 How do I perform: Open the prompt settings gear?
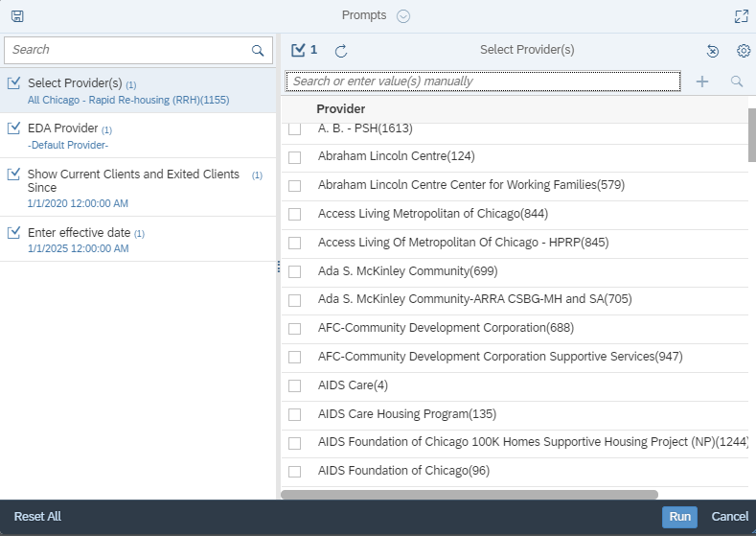[x=744, y=50]
